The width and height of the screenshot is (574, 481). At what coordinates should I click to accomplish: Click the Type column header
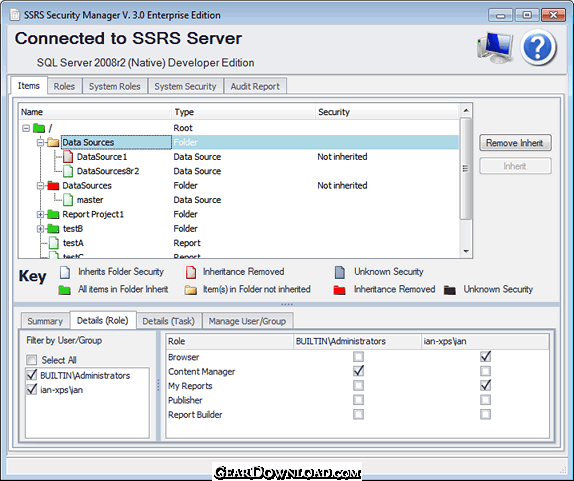coord(243,112)
